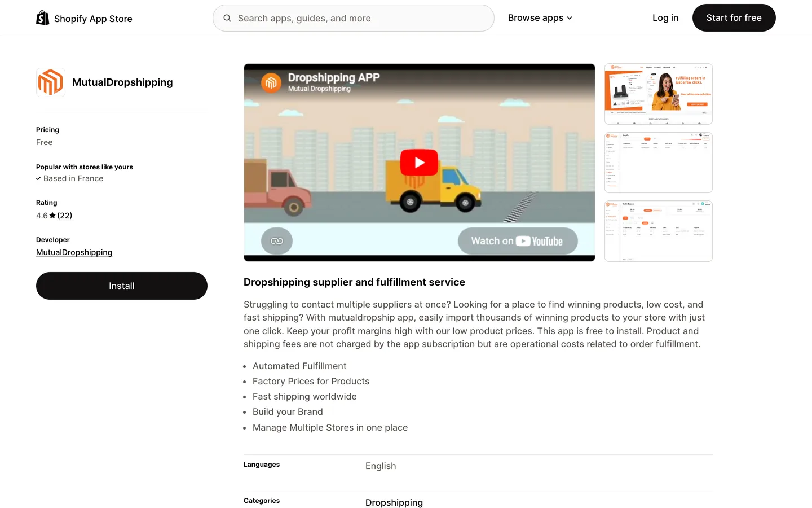The width and height of the screenshot is (812, 508).
Task: Open the second app screenshot thumbnail
Action: [659, 163]
